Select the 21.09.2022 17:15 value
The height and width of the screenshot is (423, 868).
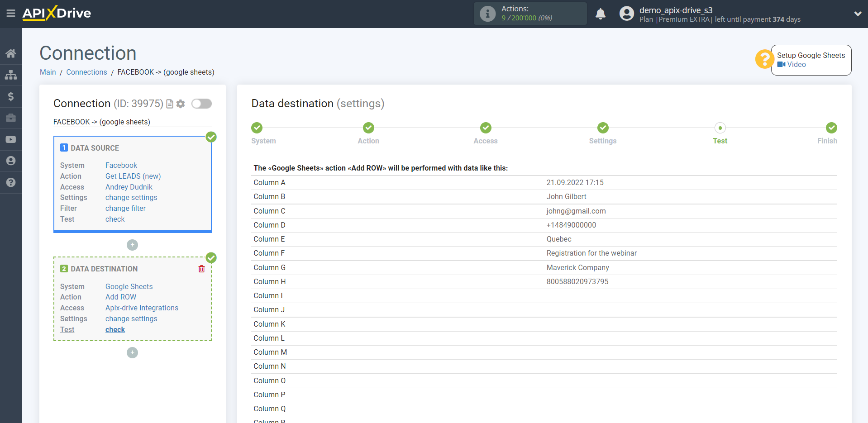(x=575, y=183)
